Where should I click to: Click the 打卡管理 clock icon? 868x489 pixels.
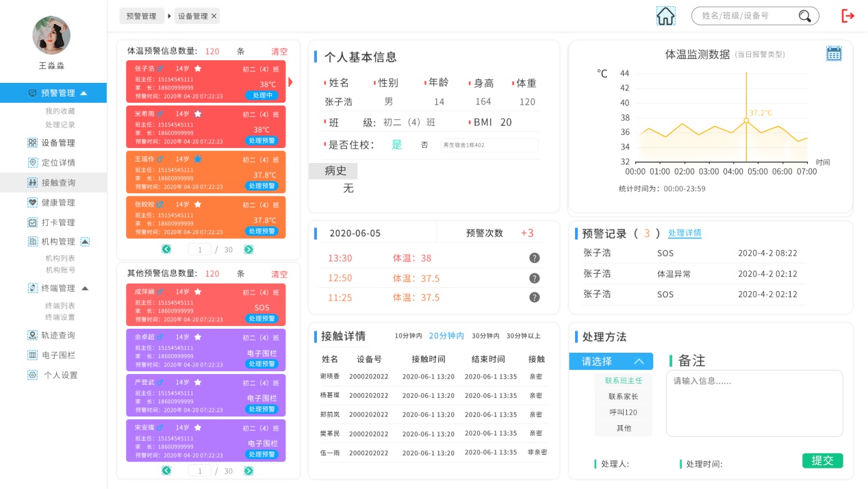pyautogui.click(x=32, y=223)
